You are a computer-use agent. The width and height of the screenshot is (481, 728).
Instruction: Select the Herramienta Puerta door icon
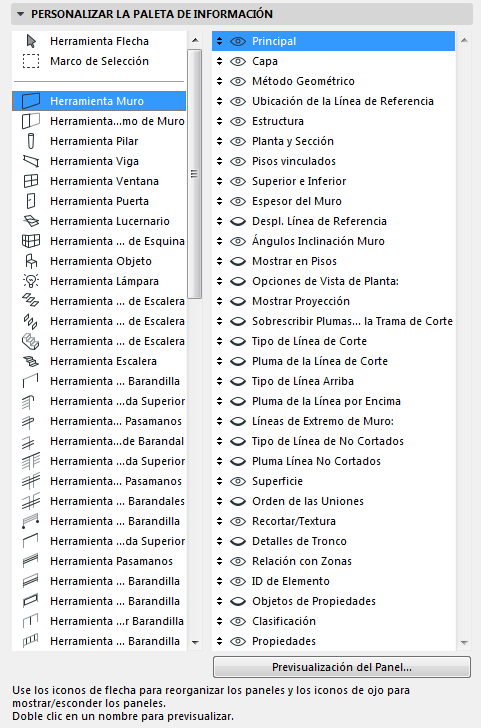(x=31, y=201)
